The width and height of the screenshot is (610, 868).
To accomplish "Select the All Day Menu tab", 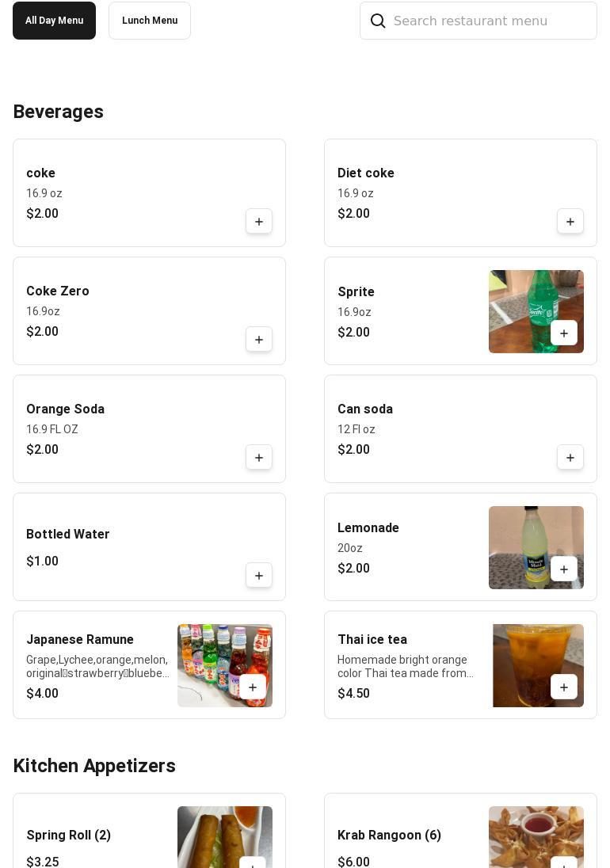I will point(54,21).
